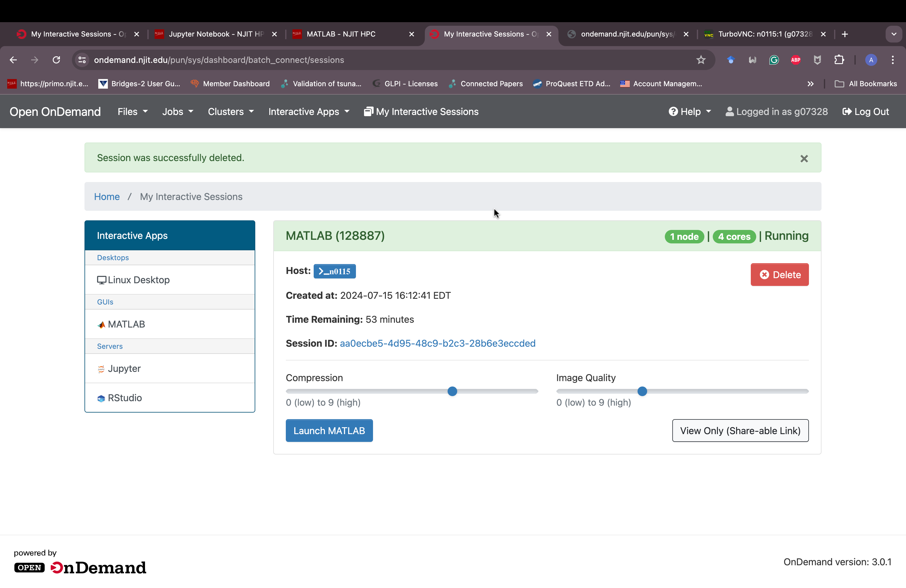Open shell to host n0115
The height and width of the screenshot is (588, 906).
pos(335,271)
